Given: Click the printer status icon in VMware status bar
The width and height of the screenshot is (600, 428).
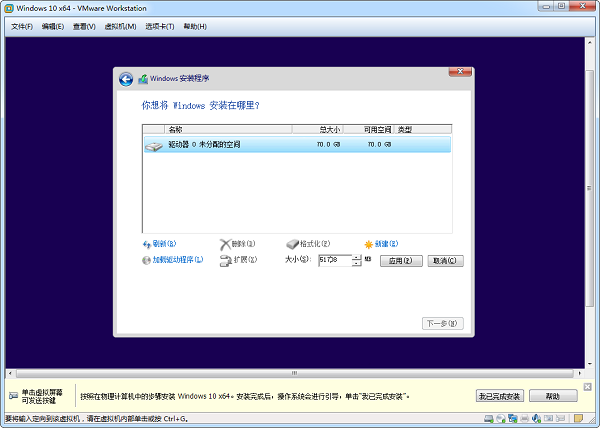Looking at the screenshot, I should [x=525, y=419].
